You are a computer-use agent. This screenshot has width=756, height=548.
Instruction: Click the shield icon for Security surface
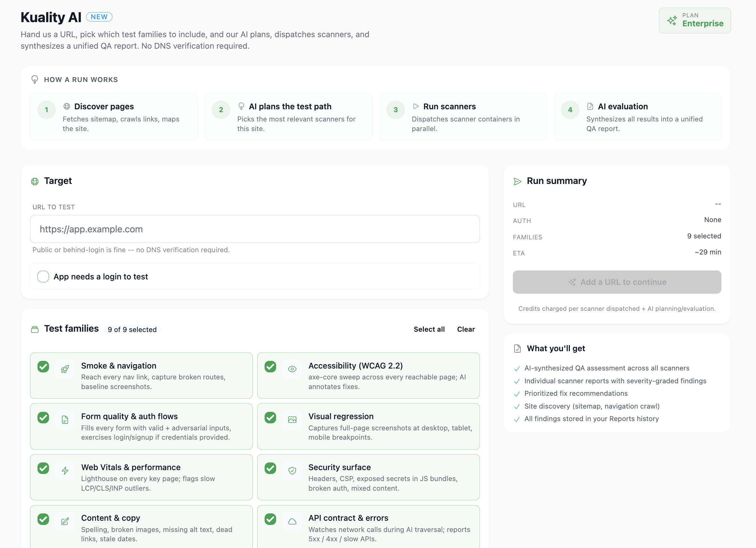292,470
